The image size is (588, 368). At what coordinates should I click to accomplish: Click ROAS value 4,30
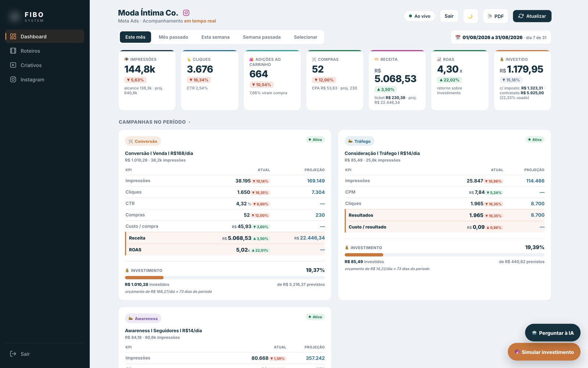pos(448,69)
